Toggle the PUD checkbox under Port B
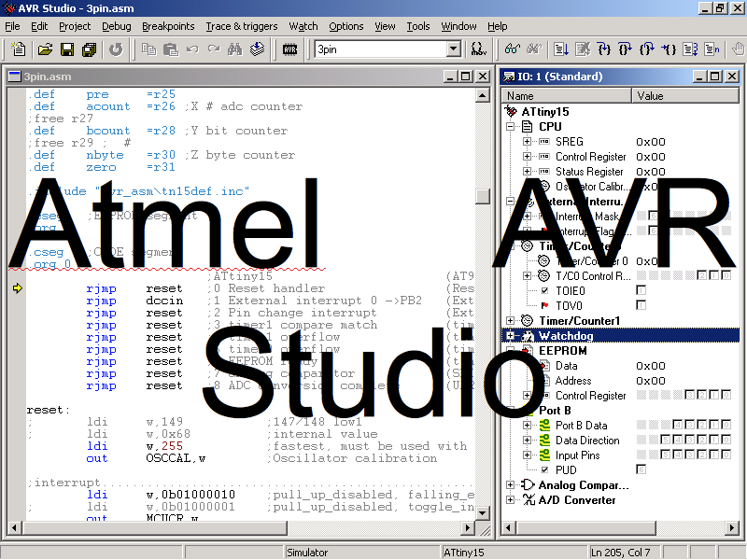747x560 pixels. point(641,469)
